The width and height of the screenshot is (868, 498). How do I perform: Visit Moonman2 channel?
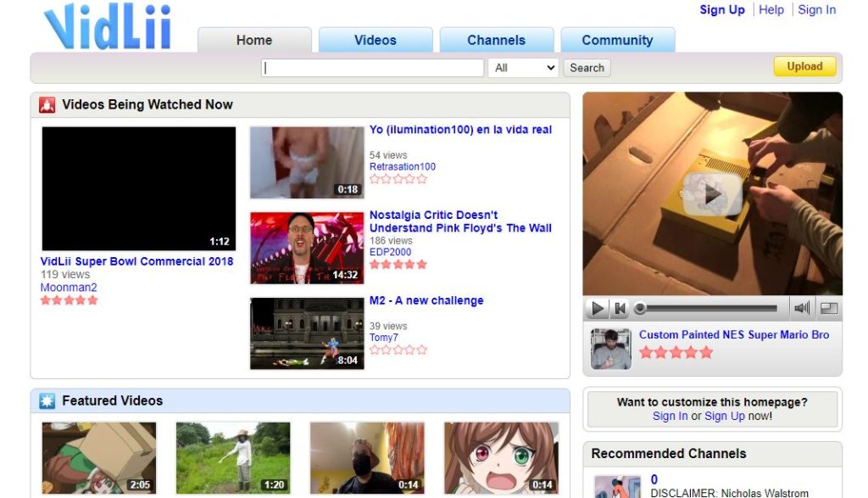[x=69, y=288]
